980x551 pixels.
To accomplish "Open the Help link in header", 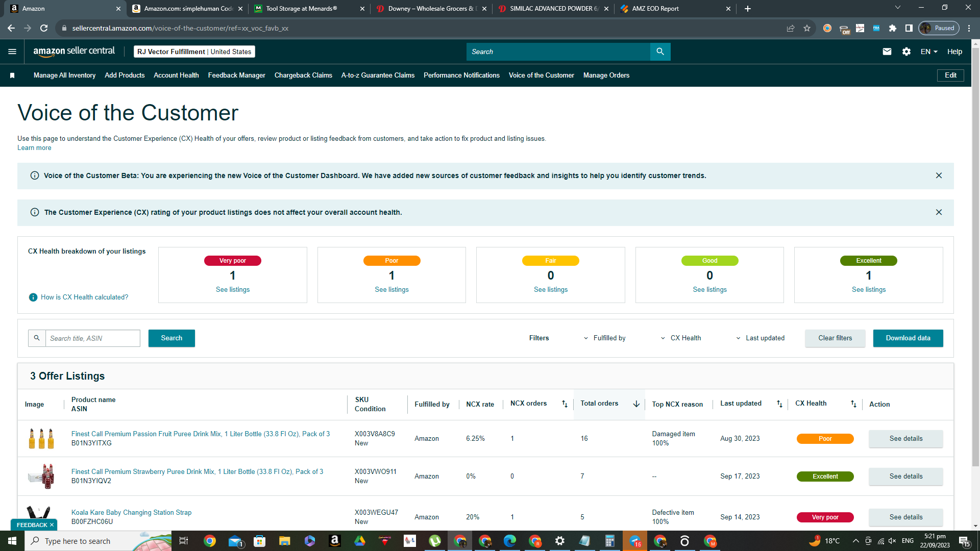I will pyautogui.click(x=954, y=52).
